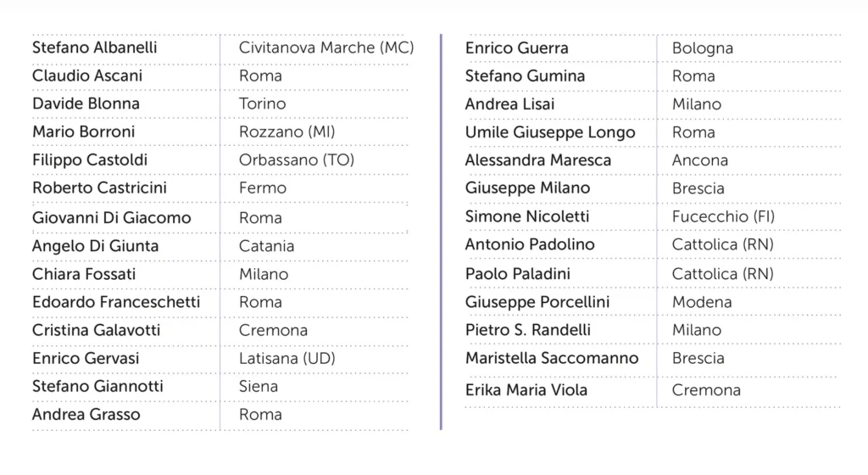This screenshot has width=868, height=475.
Task: Click on Claudio Ascani's name
Action: 87,75
